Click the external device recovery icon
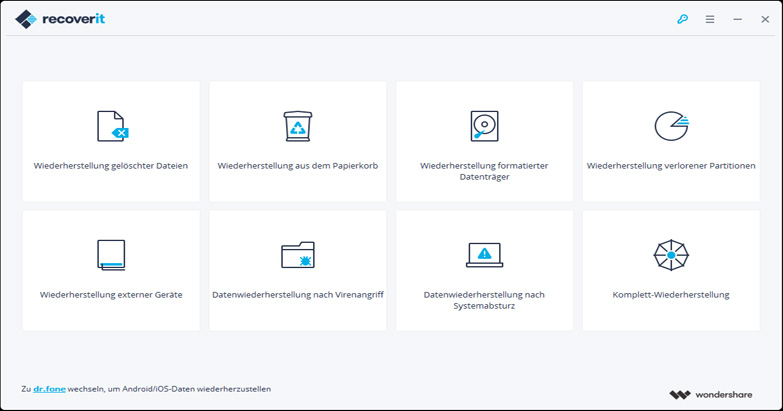This screenshot has height=411, width=783. [x=111, y=255]
